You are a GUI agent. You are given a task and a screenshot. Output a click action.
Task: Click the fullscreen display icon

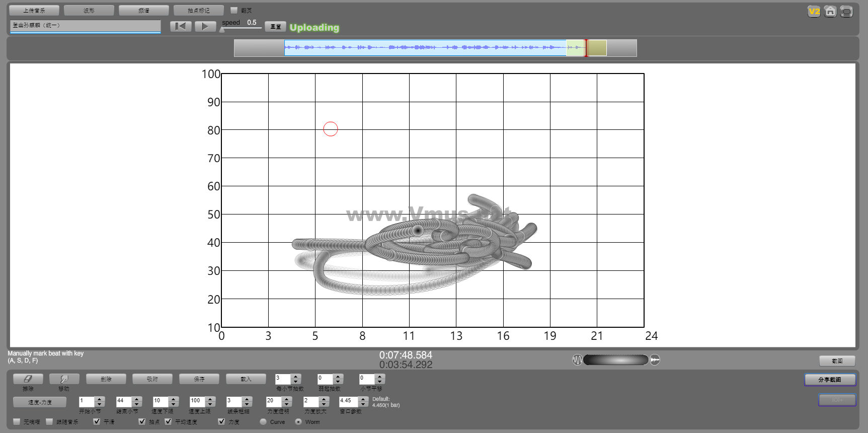[846, 12]
